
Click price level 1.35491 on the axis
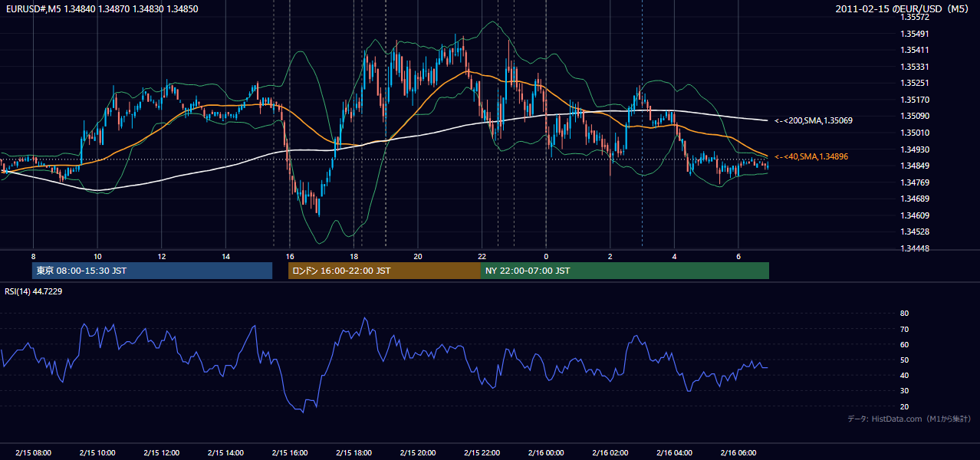coord(914,34)
